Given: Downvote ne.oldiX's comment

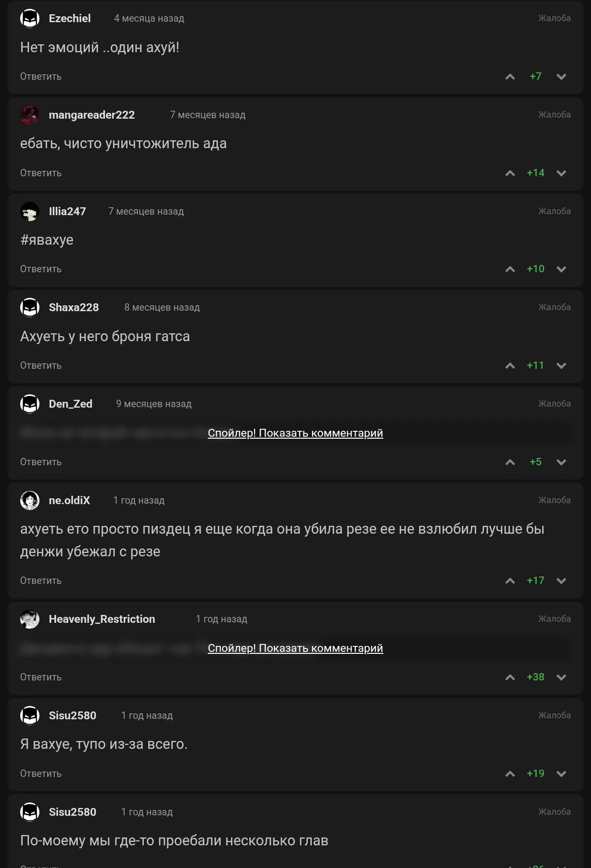Looking at the screenshot, I should (x=561, y=581).
